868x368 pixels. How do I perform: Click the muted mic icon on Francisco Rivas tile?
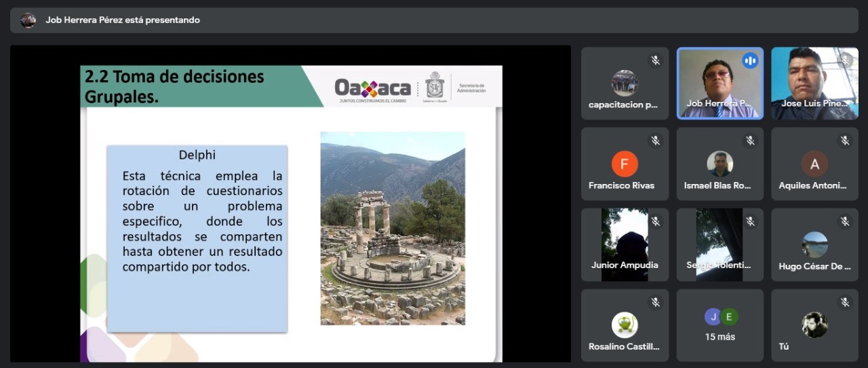tap(655, 141)
